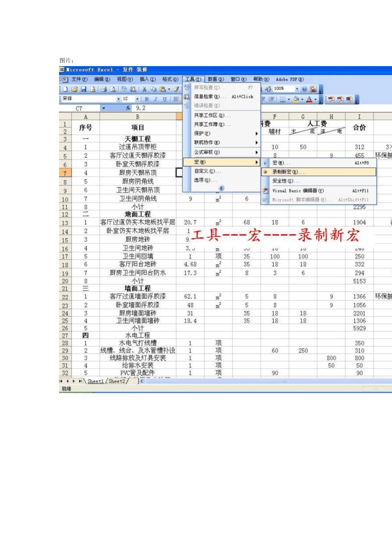Viewport: 392px width, 555px height.
Task: Click the Borders toolbar icon
Action: 283,99
